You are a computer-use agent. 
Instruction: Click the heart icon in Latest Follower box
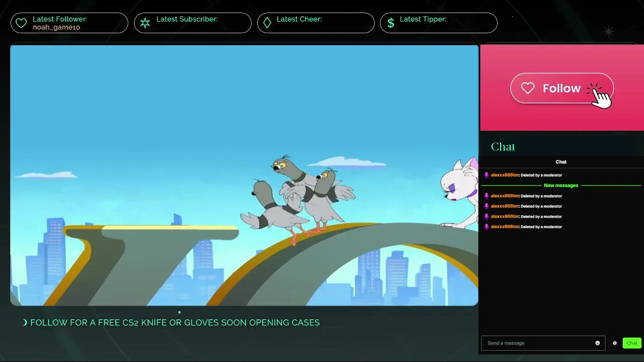pos(21,23)
